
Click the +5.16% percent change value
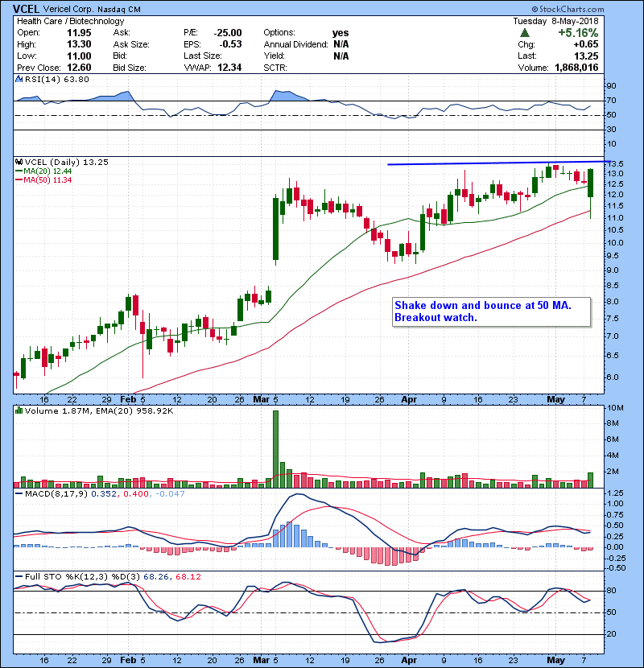[x=578, y=33]
